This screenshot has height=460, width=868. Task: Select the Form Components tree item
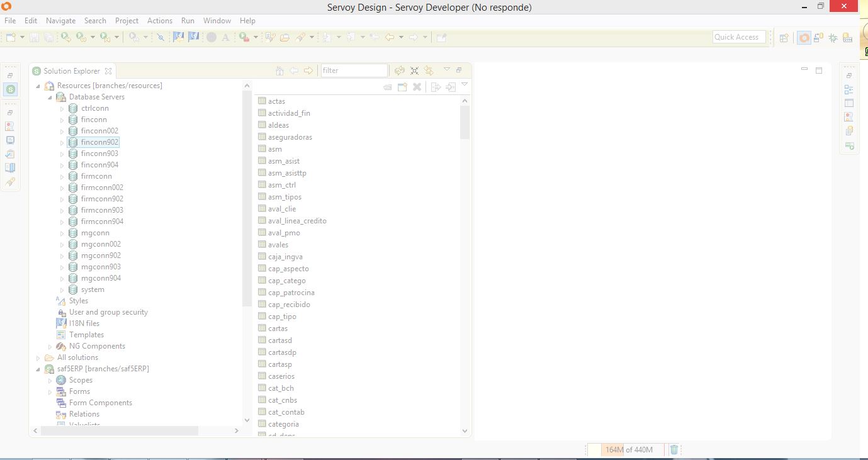(x=100, y=403)
